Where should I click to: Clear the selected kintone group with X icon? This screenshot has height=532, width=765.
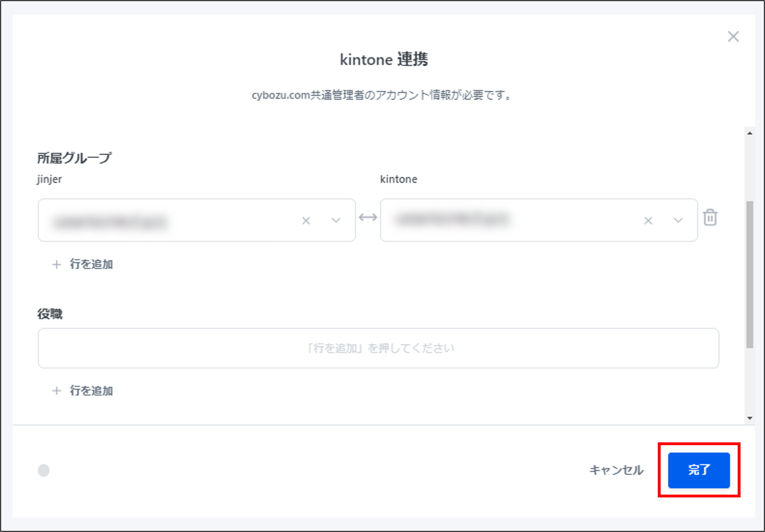click(648, 220)
